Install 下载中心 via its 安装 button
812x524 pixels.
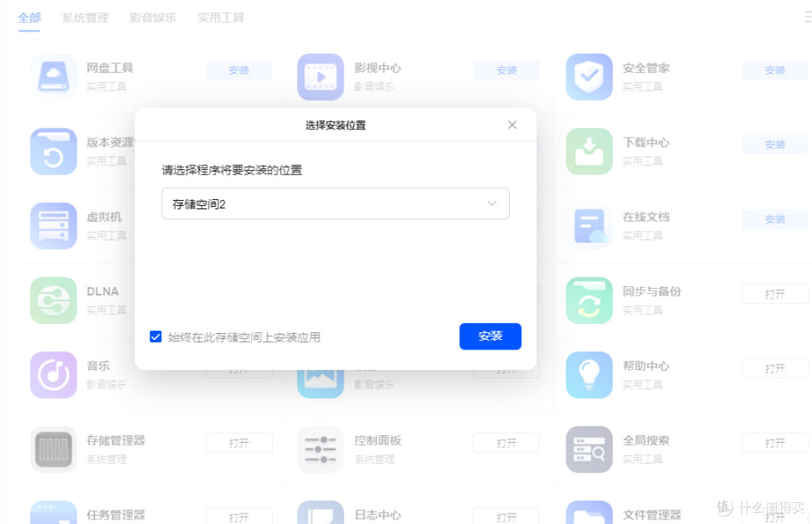click(774, 144)
